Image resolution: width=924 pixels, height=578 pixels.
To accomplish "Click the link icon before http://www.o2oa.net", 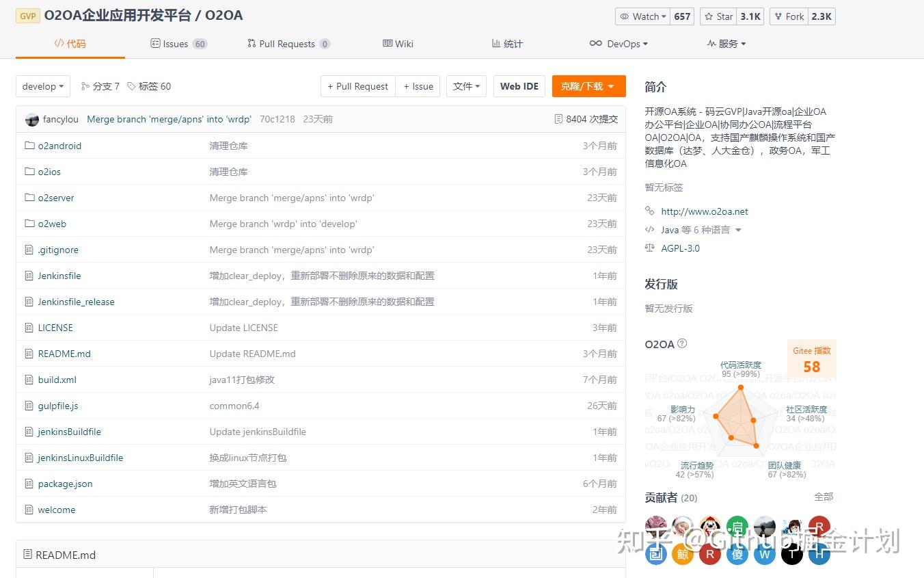I will coord(649,211).
